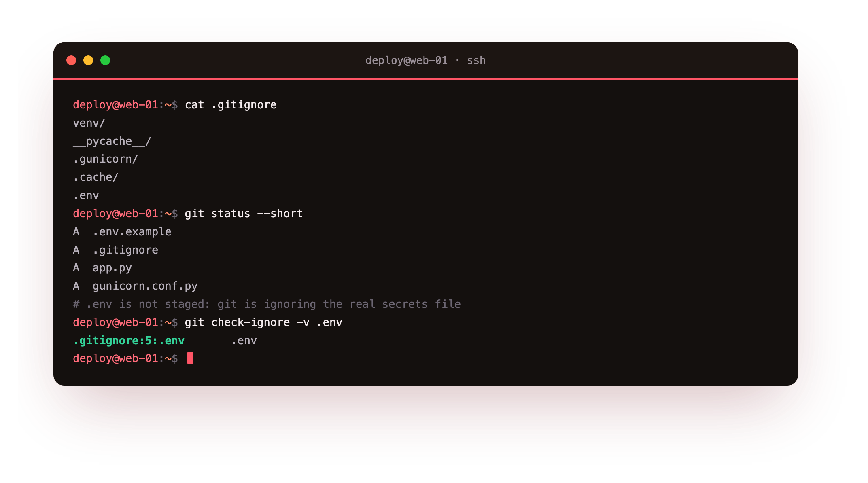Click the green '.gitignore:5:.env' output
The image size is (868, 483).
click(129, 341)
